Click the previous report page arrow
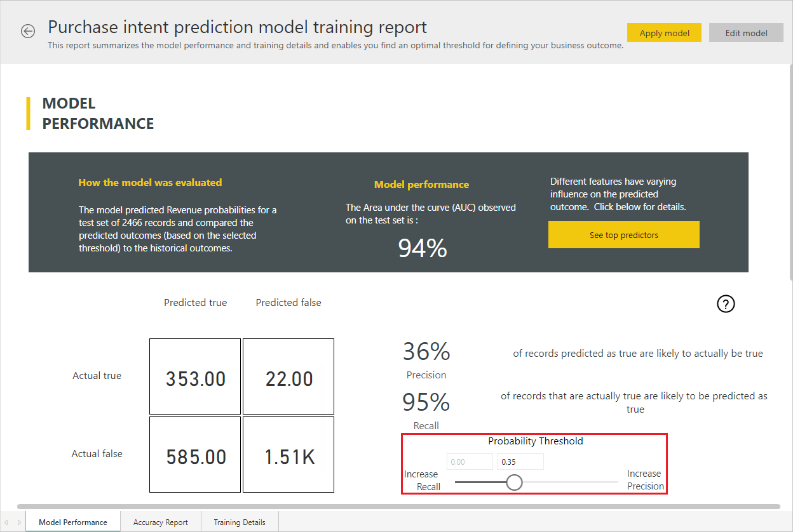 tap(7, 522)
